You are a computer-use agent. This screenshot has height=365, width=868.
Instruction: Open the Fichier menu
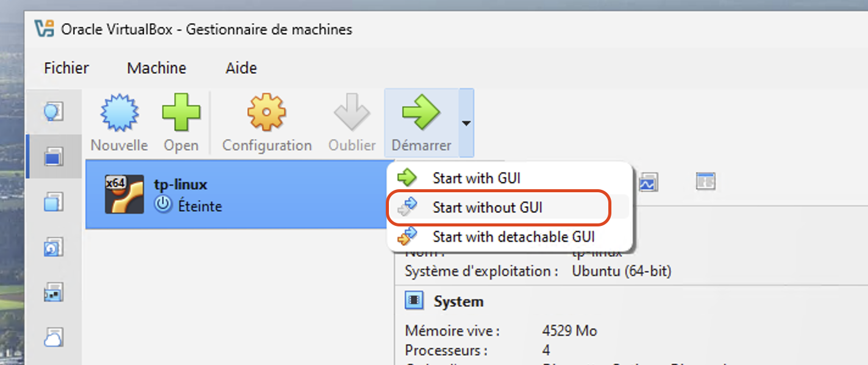[66, 68]
